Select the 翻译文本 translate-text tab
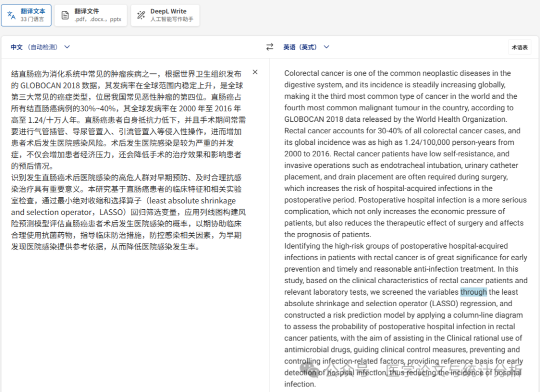The height and width of the screenshot is (392, 540). [x=26, y=15]
